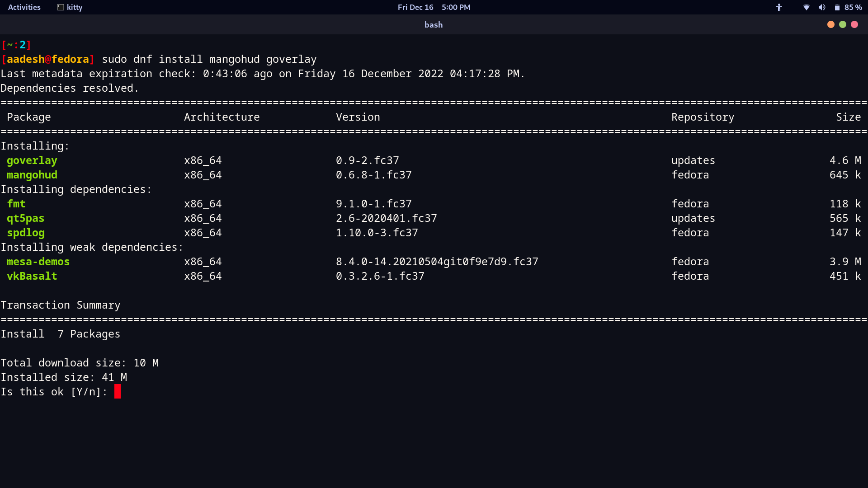Click the 451 k size value
This screenshot has width=868, height=488.
point(845,276)
